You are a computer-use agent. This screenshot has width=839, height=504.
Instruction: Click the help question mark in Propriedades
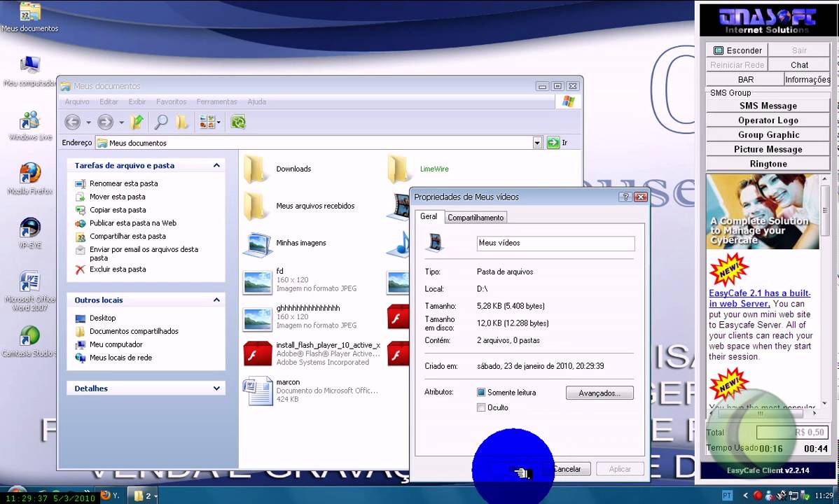click(625, 197)
